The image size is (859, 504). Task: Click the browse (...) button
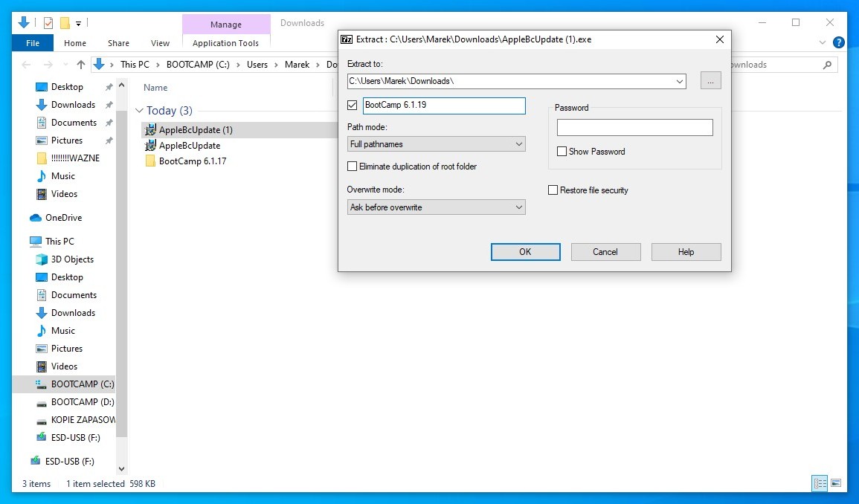point(710,80)
